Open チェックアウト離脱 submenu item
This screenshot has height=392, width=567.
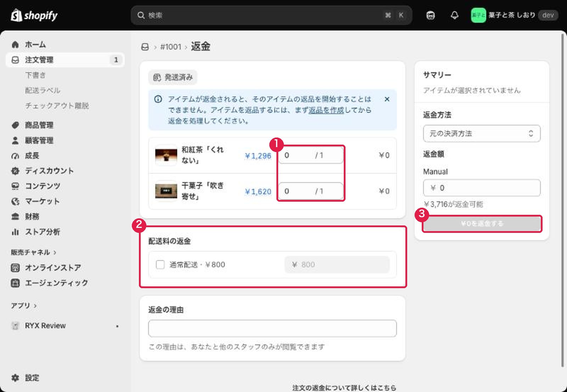point(57,106)
